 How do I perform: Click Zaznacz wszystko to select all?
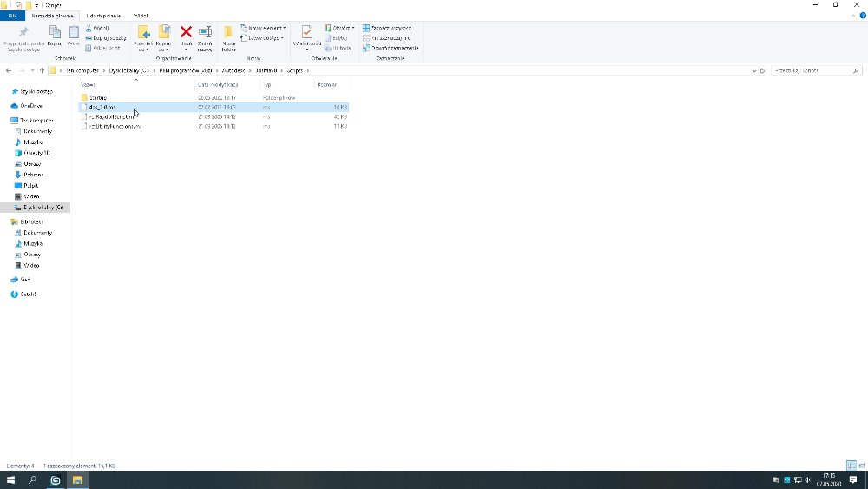[387, 28]
